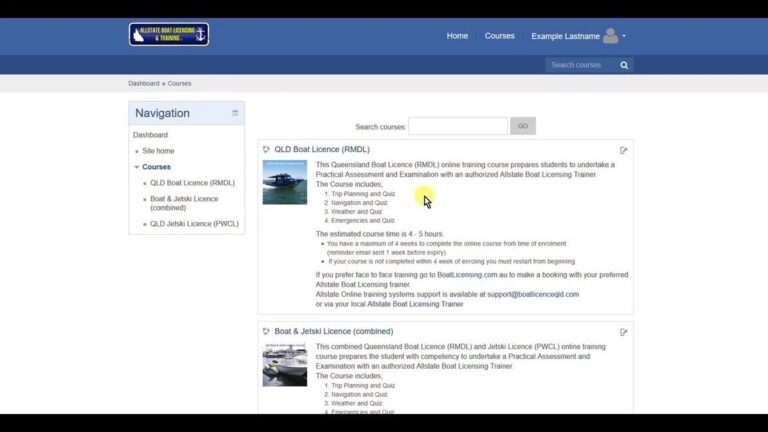Screen dimensions: 768x432
Task: Open Dashboard in Navigation block
Action: 150,135
